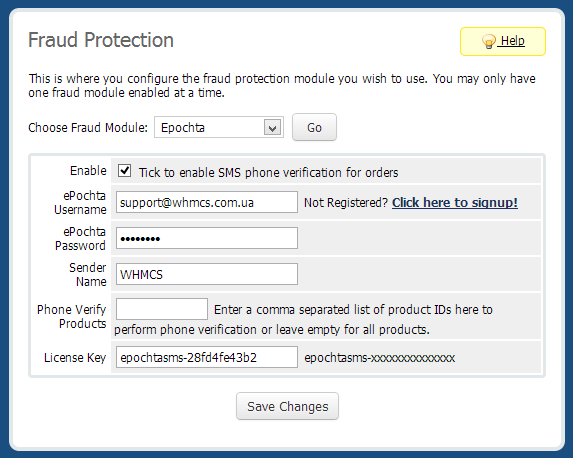Click the License Key input field

click(x=207, y=357)
